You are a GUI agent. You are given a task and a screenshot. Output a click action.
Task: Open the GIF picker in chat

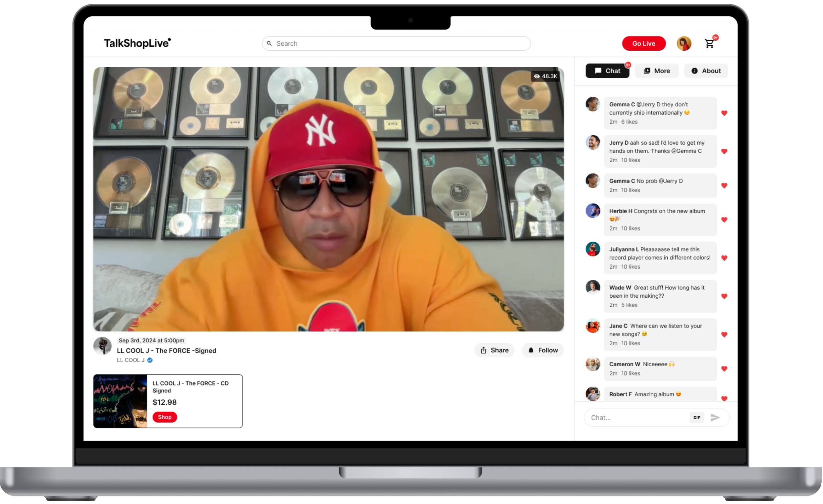click(x=697, y=418)
